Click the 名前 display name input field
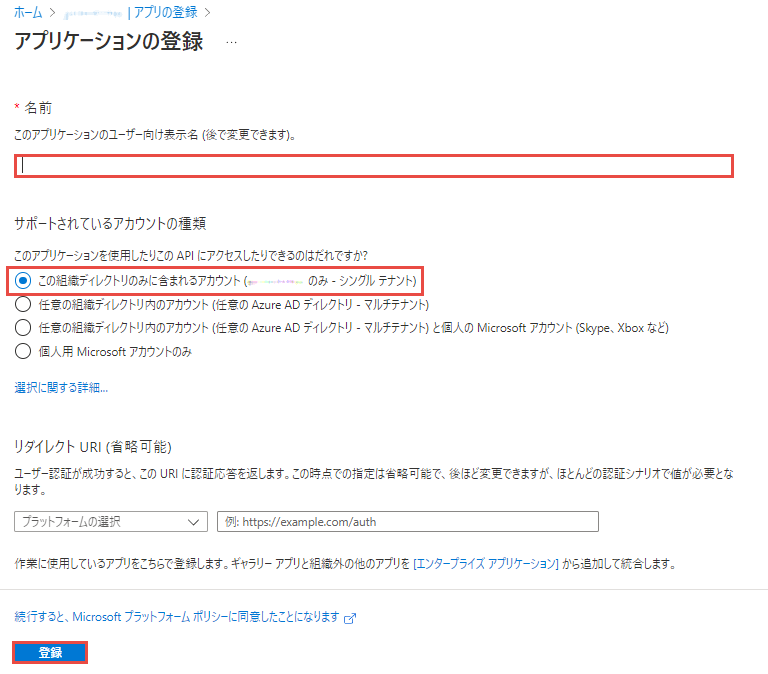Viewport: 768px width, 674px height. tap(374, 166)
